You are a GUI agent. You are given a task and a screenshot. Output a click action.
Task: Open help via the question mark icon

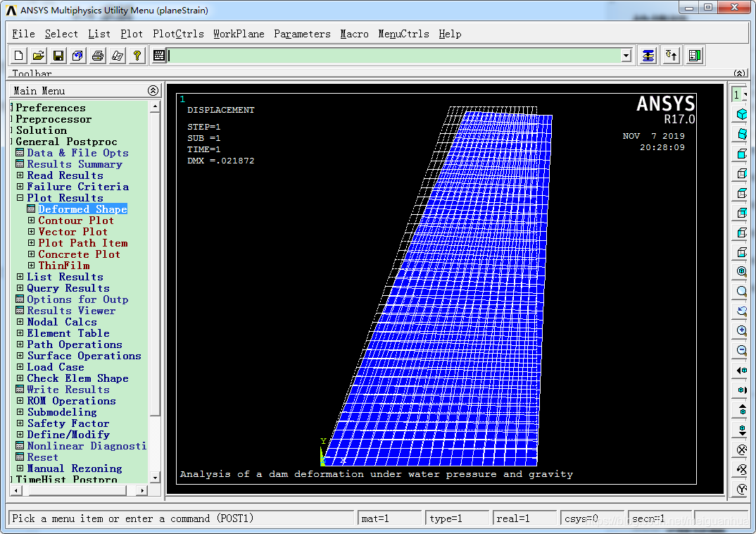(x=137, y=56)
